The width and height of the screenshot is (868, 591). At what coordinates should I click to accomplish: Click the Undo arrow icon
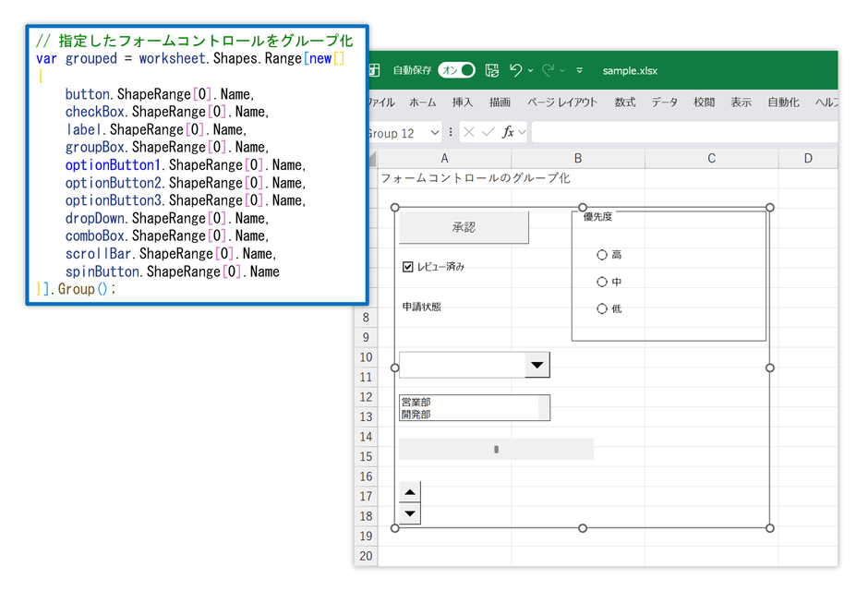[x=516, y=70]
